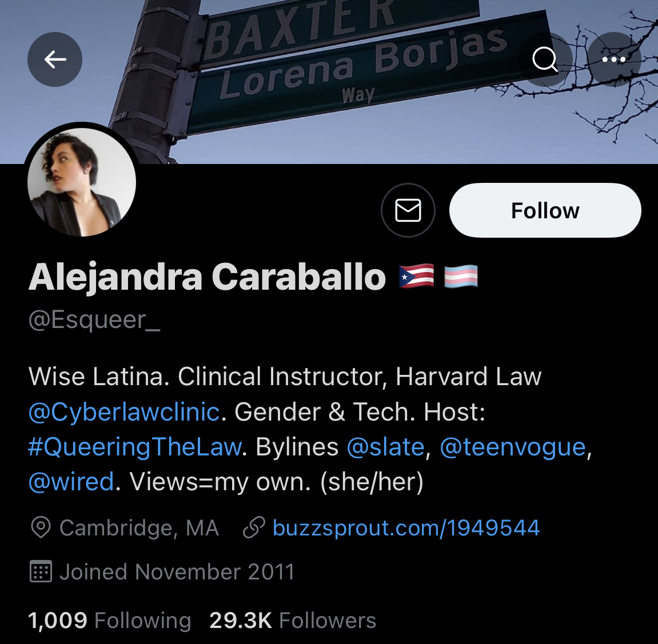Open the street sign header image
The image size is (658, 644).
pos(329,82)
